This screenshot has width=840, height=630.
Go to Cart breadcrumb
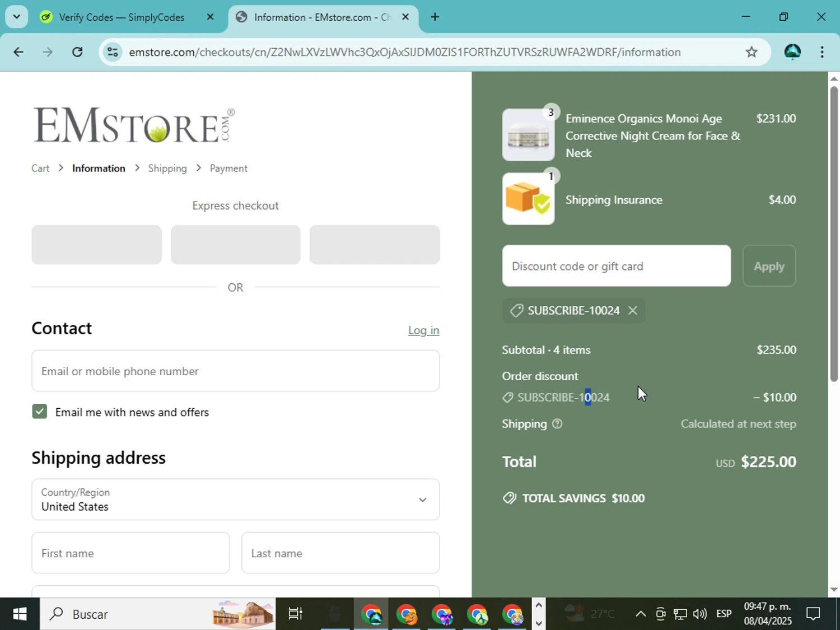(40, 169)
